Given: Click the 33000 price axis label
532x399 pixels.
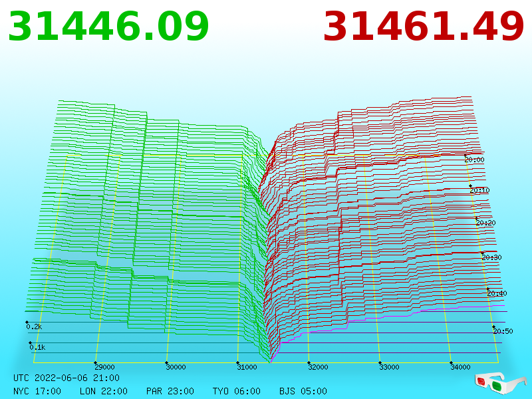Looking at the screenshot, I should (x=389, y=367).
